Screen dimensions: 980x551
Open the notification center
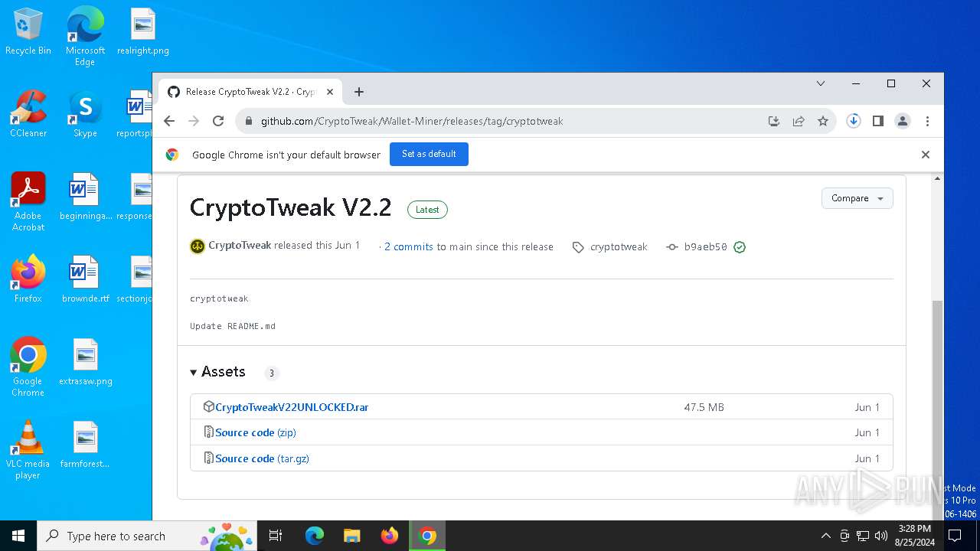pyautogui.click(x=954, y=536)
